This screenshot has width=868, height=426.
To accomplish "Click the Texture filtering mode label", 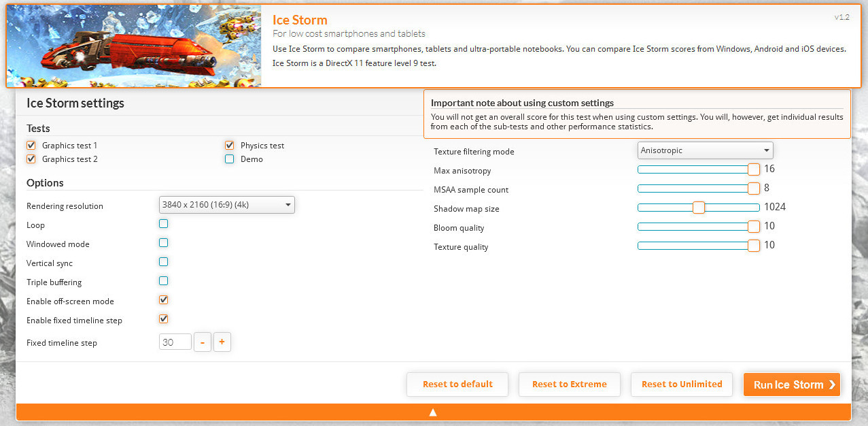I will point(474,152).
